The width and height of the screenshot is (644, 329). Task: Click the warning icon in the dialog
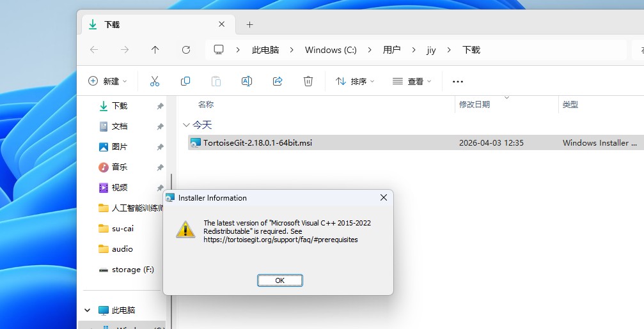[x=185, y=230]
